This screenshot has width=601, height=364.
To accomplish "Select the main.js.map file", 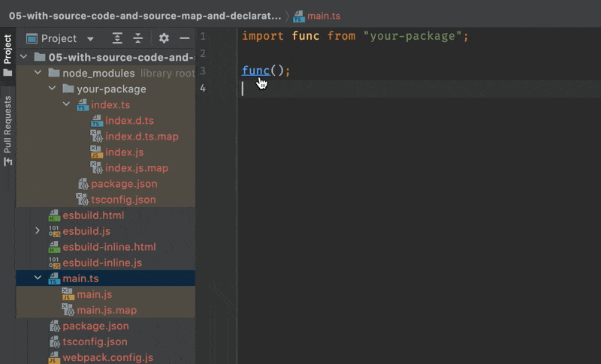I will coord(107,311).
